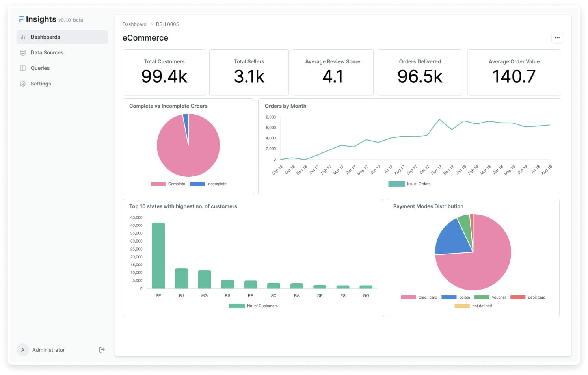Click the Data Sources database icon

[x=23, y=52]
